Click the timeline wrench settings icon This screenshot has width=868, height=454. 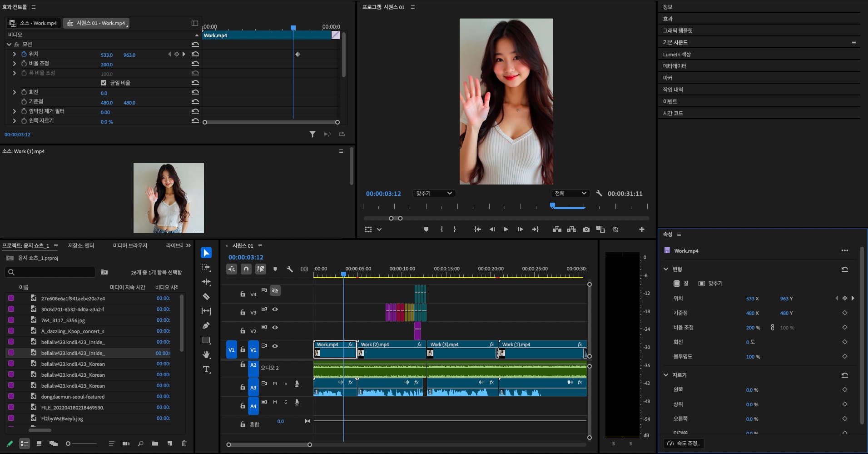pos(290,269)
